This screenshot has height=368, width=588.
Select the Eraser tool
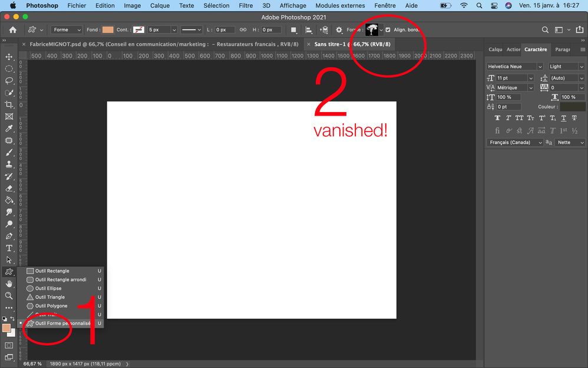coord(9,189)
